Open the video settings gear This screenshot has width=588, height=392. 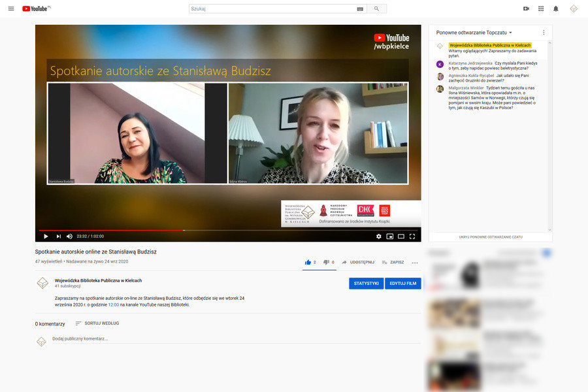[378, 236]
